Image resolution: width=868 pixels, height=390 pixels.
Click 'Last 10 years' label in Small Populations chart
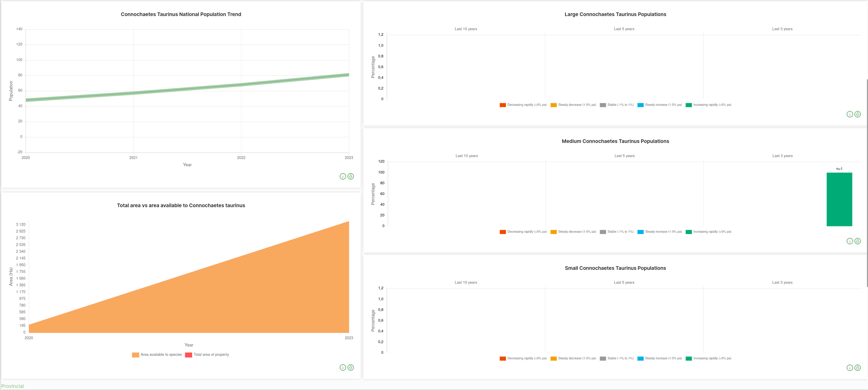(466, 283)
